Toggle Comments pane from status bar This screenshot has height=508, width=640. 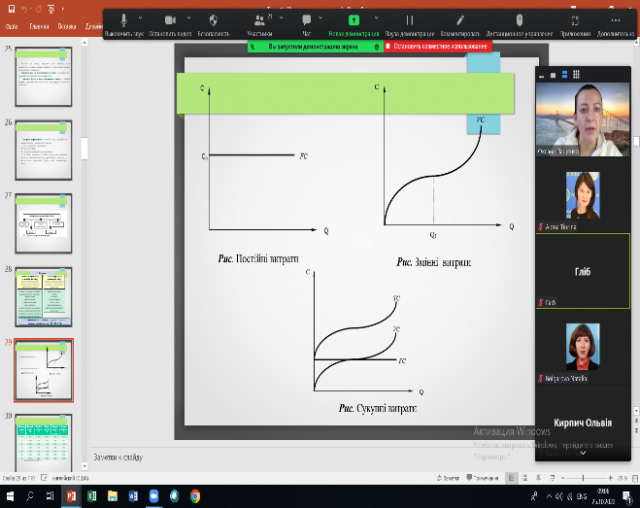click(x=482, y=478)
